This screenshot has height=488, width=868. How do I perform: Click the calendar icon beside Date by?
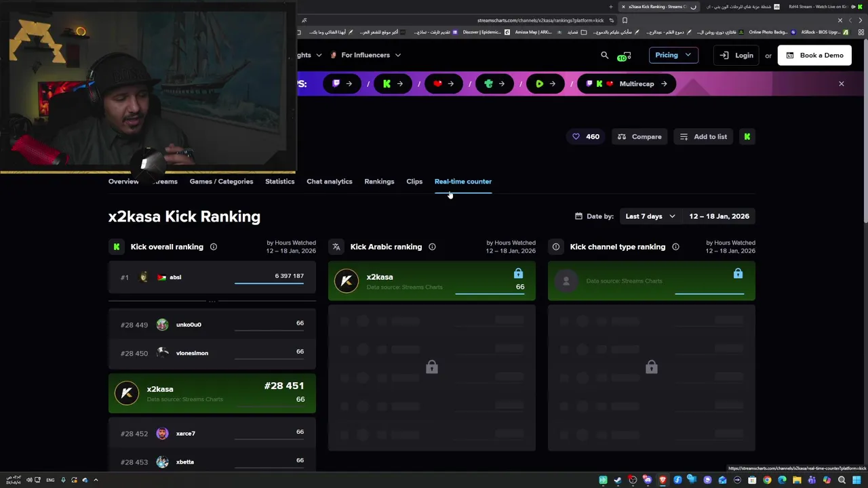(x=578, y=216)
